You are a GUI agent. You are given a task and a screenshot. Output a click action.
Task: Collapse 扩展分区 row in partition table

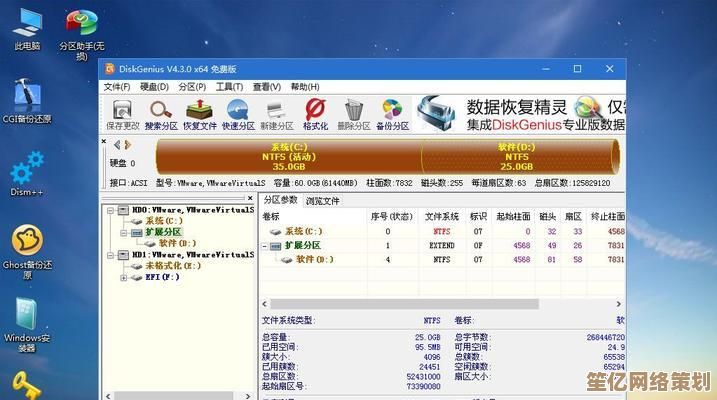pos(265,246)
